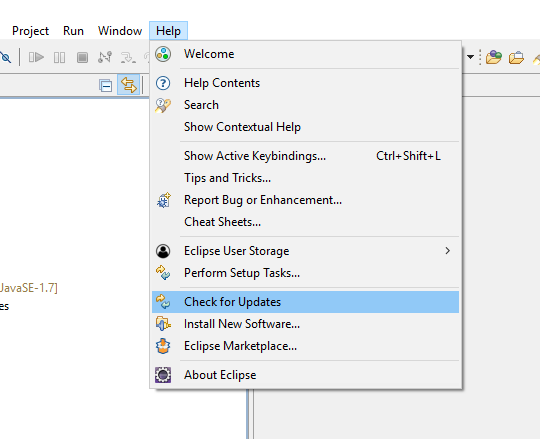Open Help Contents entry
Screen dimensions: 540x439
[305, 83]
